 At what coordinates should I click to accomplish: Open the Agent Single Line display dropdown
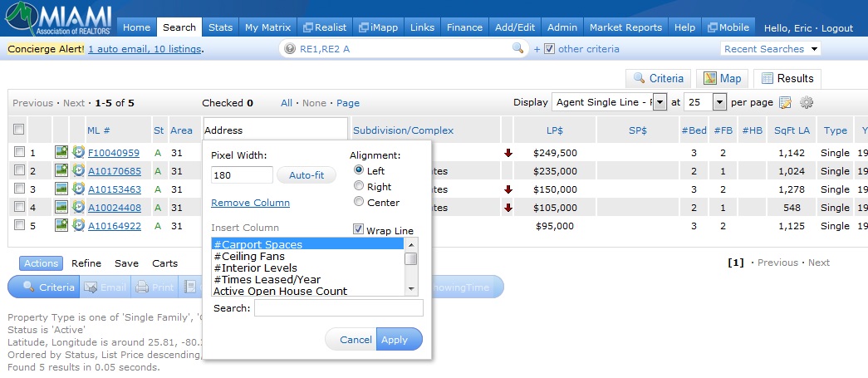pos(660,103)
